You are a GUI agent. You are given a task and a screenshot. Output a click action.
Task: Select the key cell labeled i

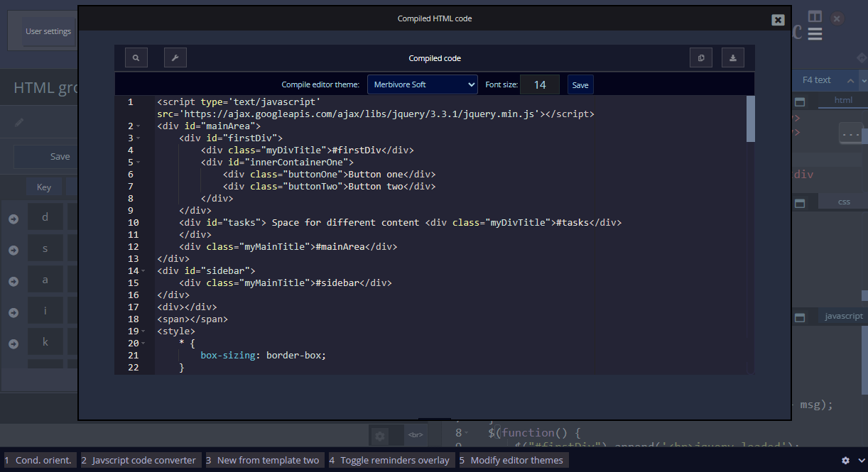coord(45,311)
